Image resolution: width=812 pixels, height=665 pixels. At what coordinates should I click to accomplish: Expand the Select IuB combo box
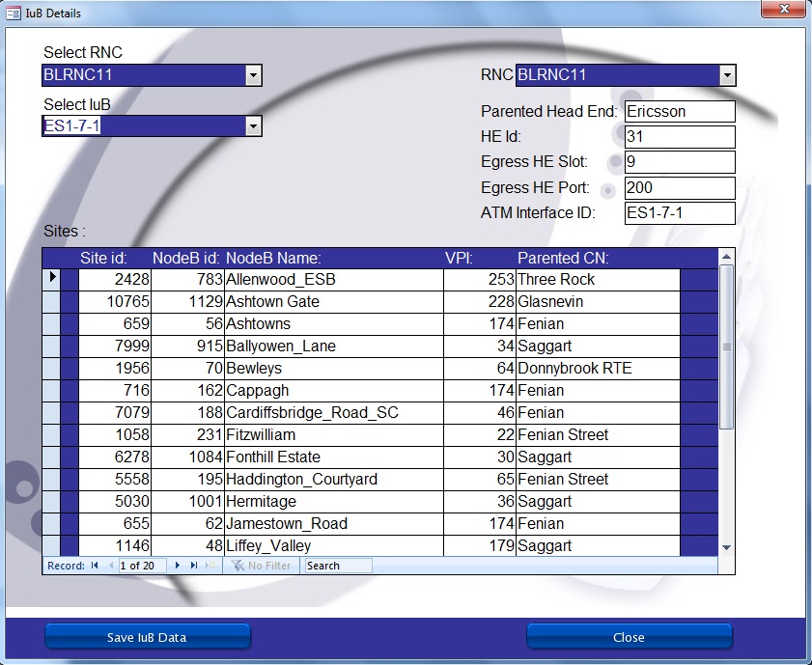pos(253,125)
